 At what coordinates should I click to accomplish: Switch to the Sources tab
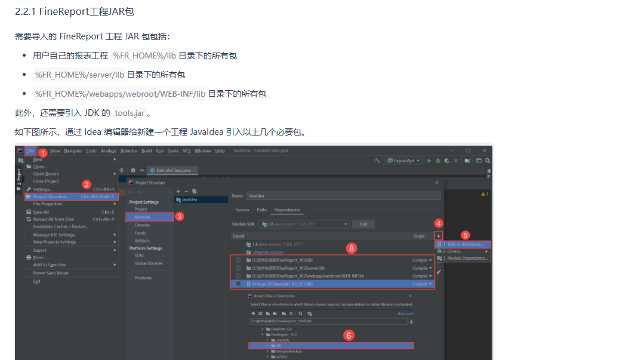click(242, 210)
